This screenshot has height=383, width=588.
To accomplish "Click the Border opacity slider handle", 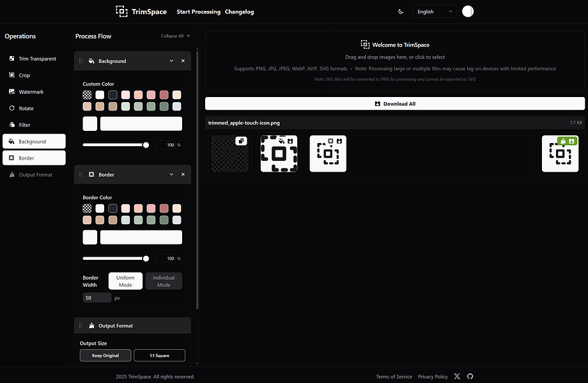I will point(146,259).
